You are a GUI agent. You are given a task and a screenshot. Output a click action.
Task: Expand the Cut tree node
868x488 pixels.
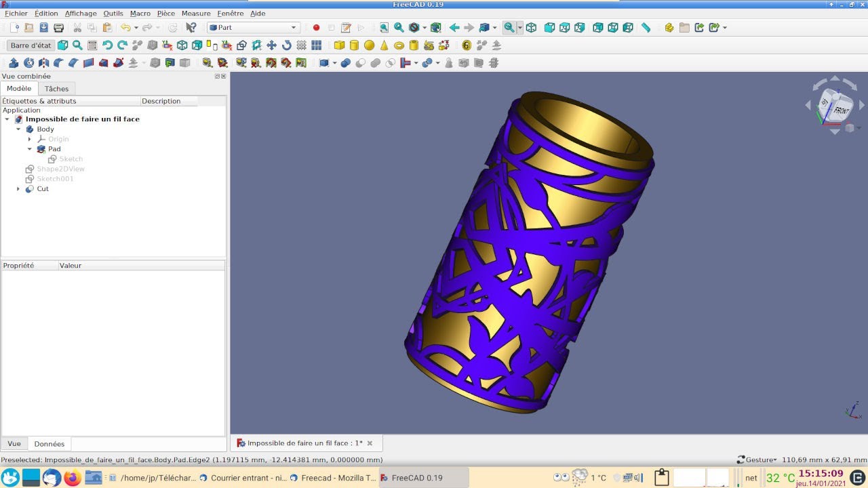[x=19, y=189]
